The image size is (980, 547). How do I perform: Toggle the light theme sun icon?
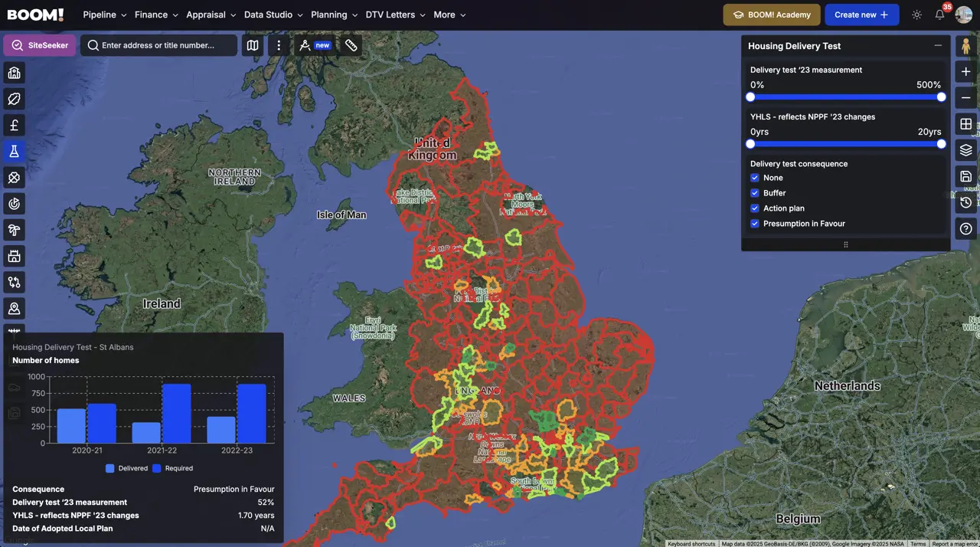click(x=916, y=15)
